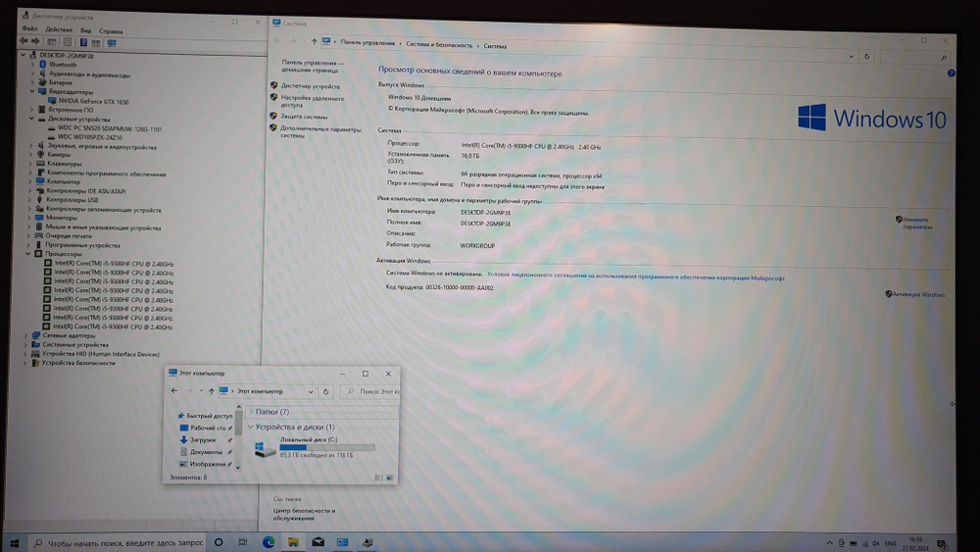This screenshot has height=552, width=980.
Task: Click the C: drive usage bar
Action: [327, 448]
